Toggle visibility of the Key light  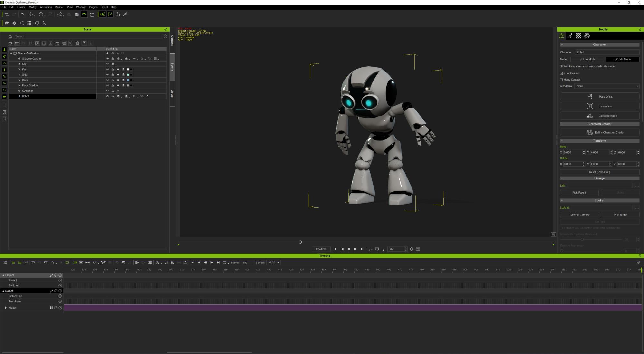[x=107, y=69]
